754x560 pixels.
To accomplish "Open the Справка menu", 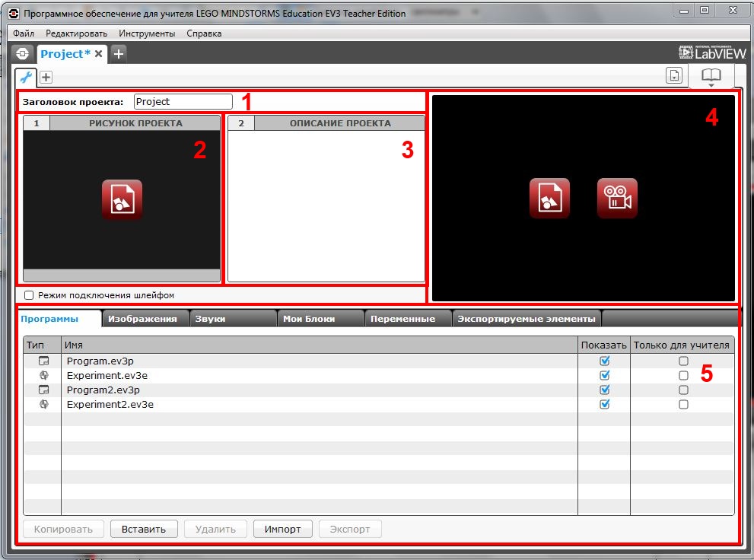I will pyautogui.click(x=204, y=33).
